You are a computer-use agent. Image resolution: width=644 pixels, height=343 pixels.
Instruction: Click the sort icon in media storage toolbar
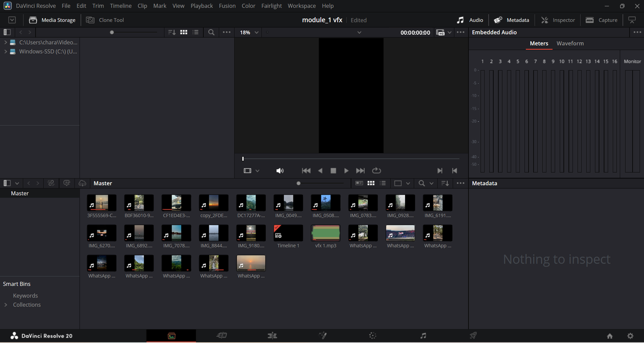click(172, 32)
